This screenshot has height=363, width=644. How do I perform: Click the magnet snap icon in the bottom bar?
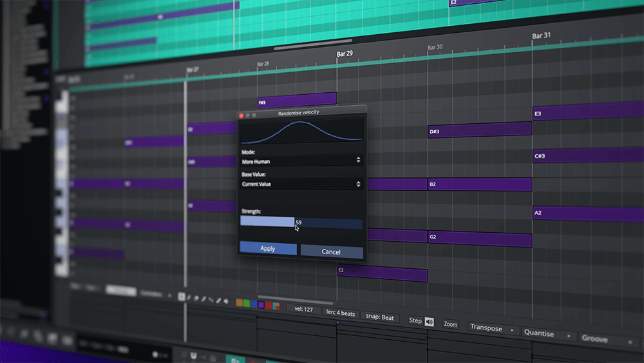[x=193, y=355]
